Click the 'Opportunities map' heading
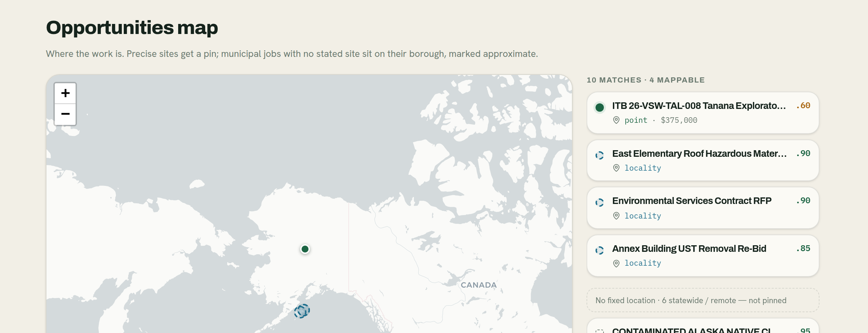The width and height of the screenshot is (868, 333). click(132, 28)
